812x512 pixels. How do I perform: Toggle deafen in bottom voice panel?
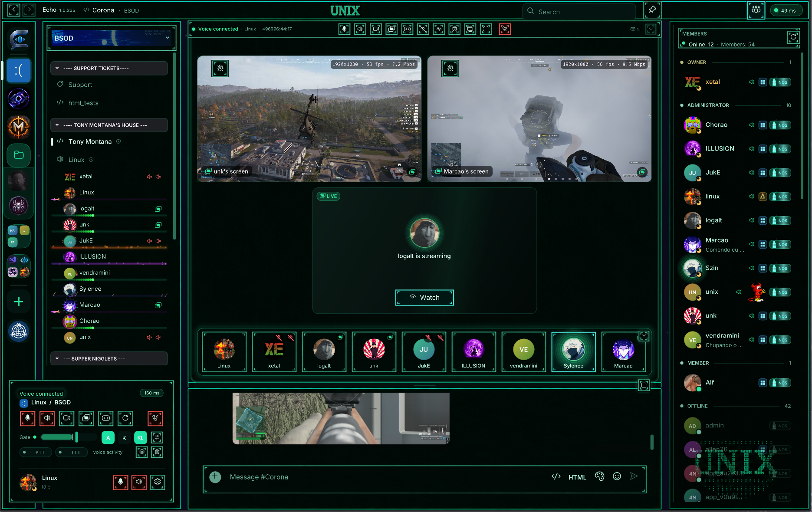coord(47,418)
